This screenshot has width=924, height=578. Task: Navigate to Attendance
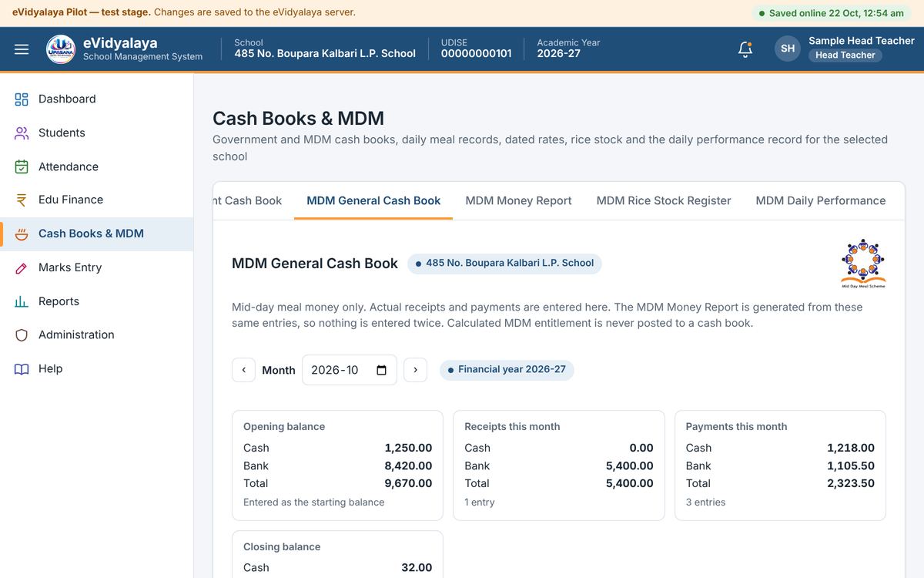click(96, 166)
